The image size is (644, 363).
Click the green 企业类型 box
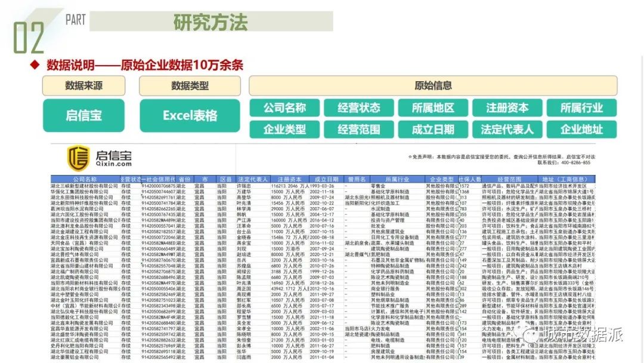pyautogui.click(x=284, y=130)
